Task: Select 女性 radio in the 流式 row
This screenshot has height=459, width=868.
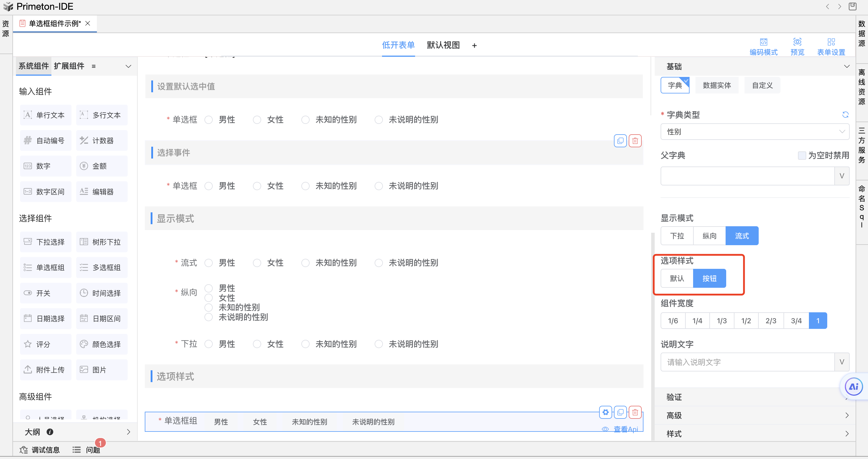Action: pos(257,263)
